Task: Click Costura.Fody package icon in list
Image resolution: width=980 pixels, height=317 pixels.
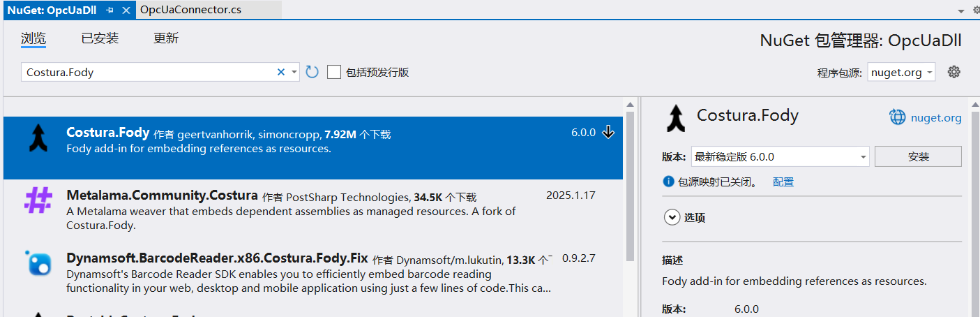Action: coord(37,138)
